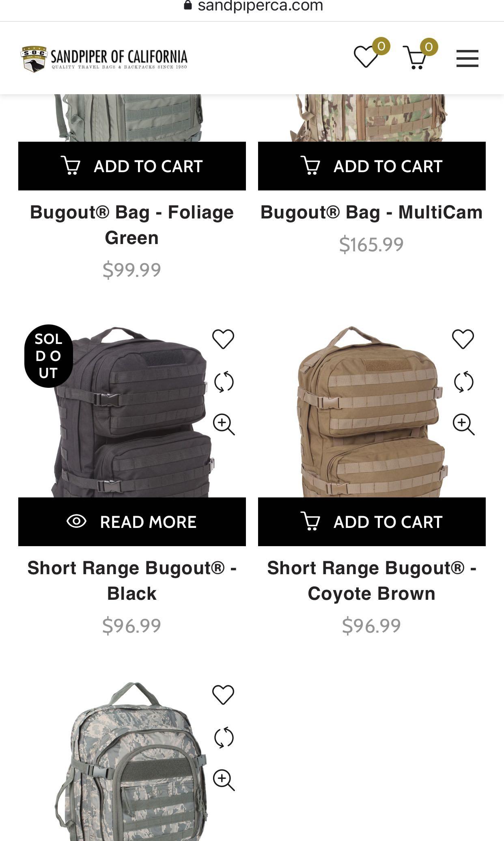
Task: Click Read More for sold out Black backpack
Action: 132,522
